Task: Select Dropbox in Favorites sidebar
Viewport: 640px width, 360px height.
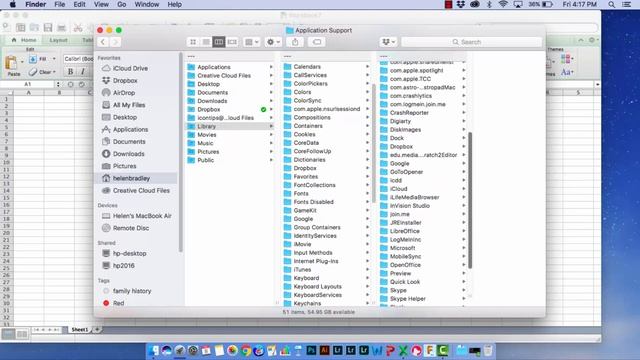Action: click(x=125, y=80)
